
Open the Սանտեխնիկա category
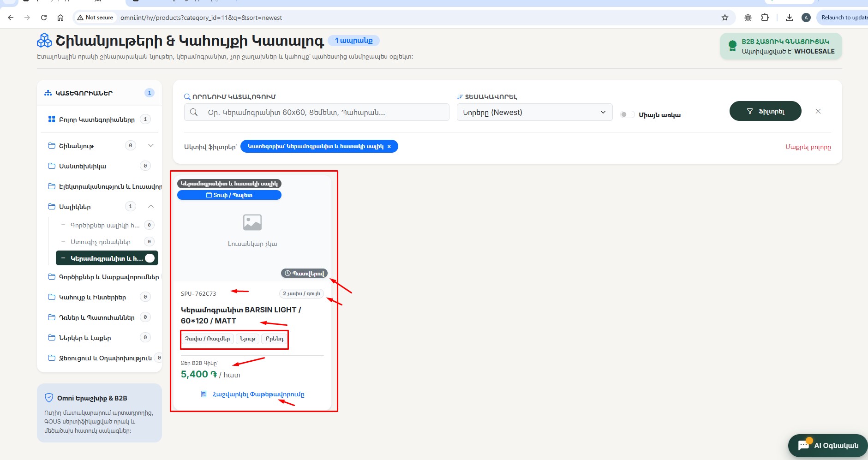point(99,166)
